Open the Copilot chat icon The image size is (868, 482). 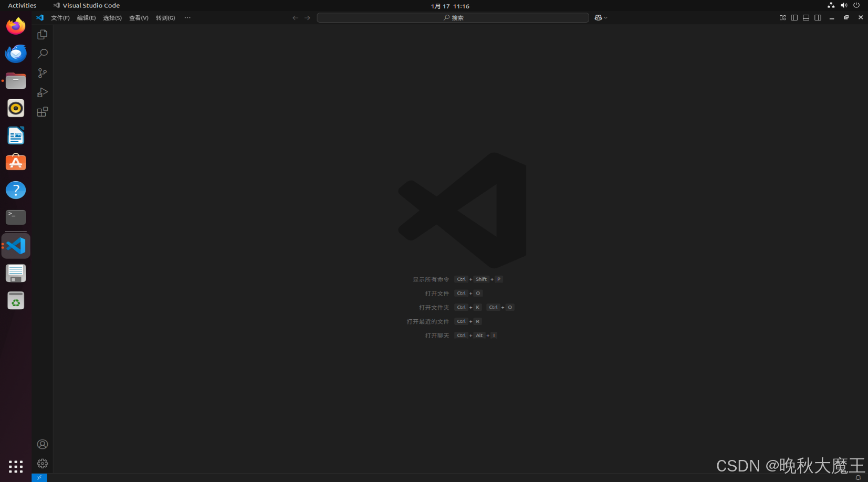598,17
